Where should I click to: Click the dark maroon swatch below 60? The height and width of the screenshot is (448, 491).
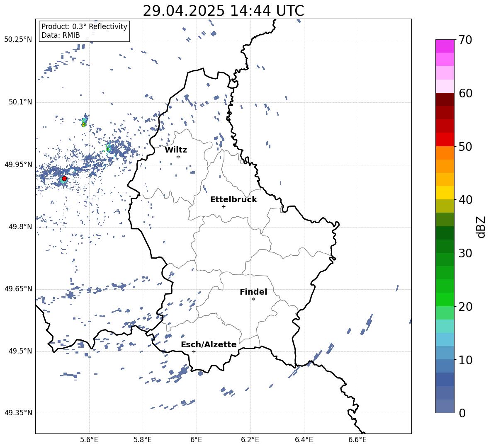(445, 99)
